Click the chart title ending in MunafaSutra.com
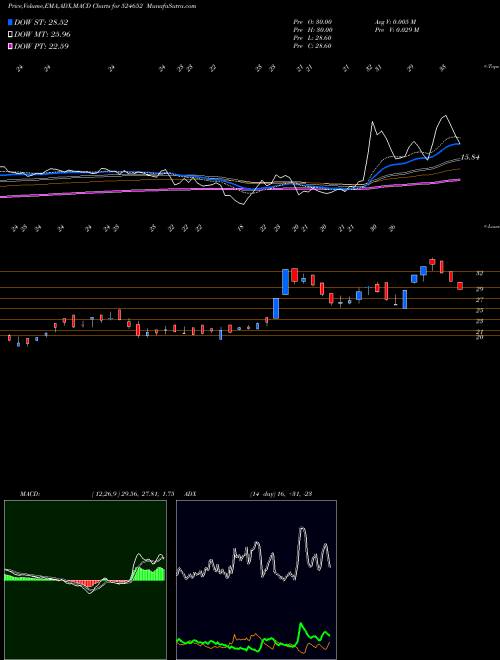Viewport: 500px width, 660px height. (x=102, y=6)
